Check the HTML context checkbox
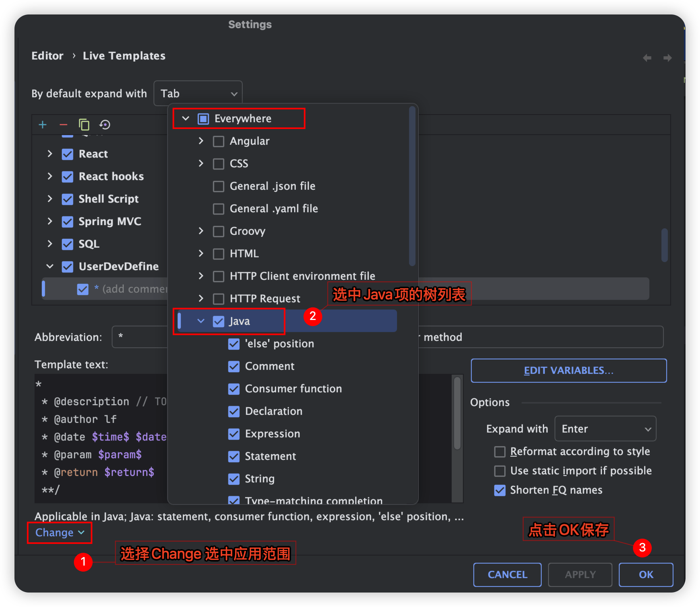Viewport: 700px width, 607px height. pyautogui.click(x=219, y=254)
